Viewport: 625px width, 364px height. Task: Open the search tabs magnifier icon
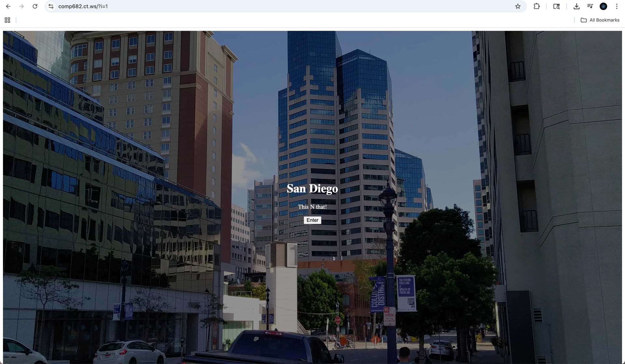tap(556, 7)
